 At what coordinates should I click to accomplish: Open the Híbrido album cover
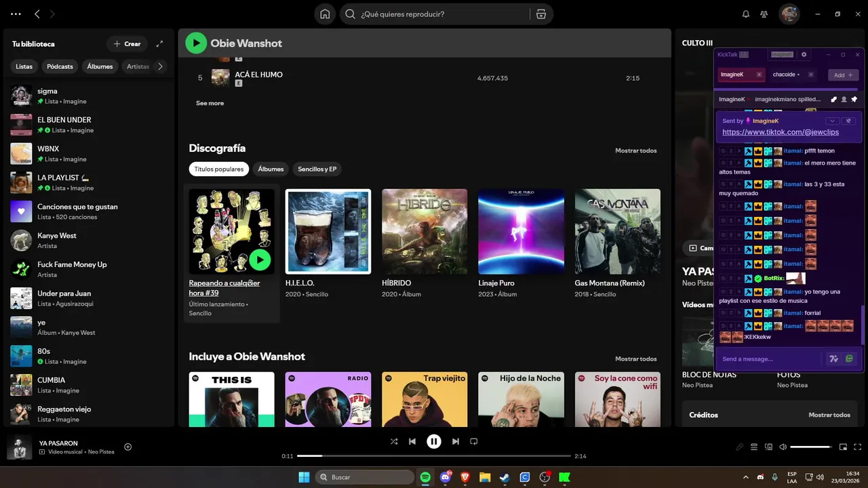point(425,231)
